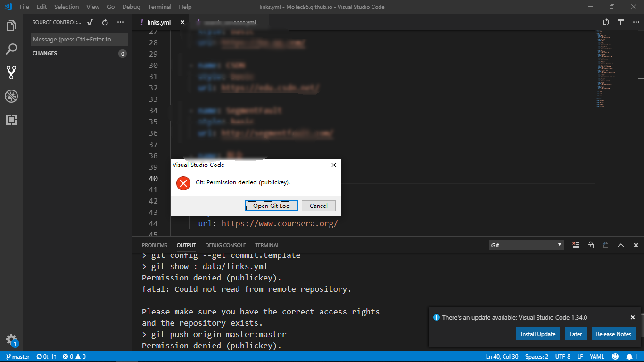This screenshot has height=362, width=644.
Task: Commit changes via the checkmark icon
Action: (x=89, y=22)
